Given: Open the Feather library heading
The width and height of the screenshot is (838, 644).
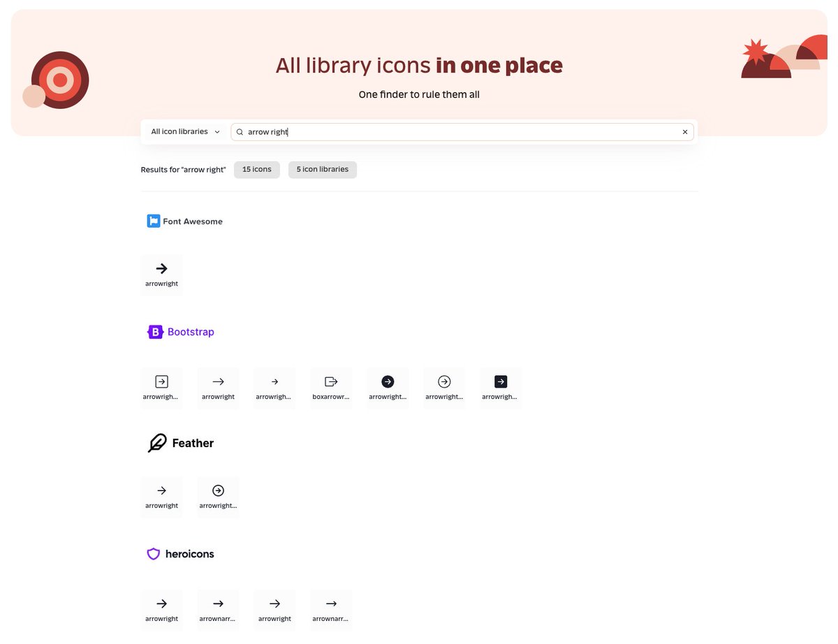Looking at the screenshot, I should (181, 443).
